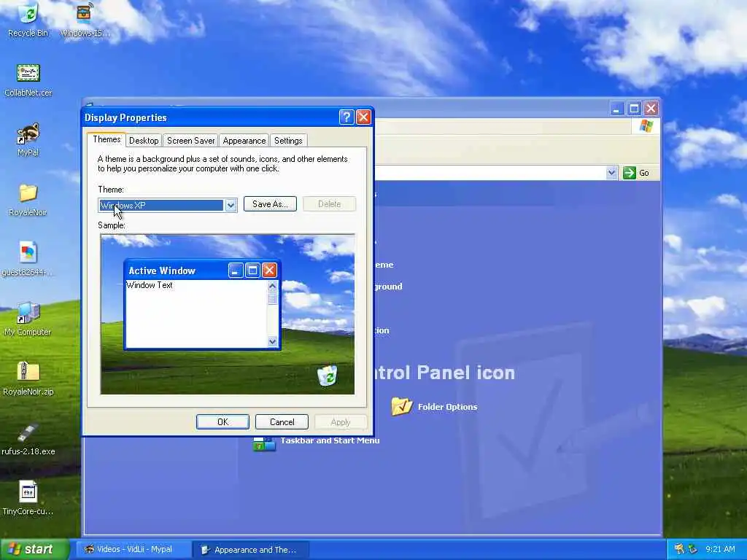
Task: Open the Folder Options link
Action: (x=447, y=407)
